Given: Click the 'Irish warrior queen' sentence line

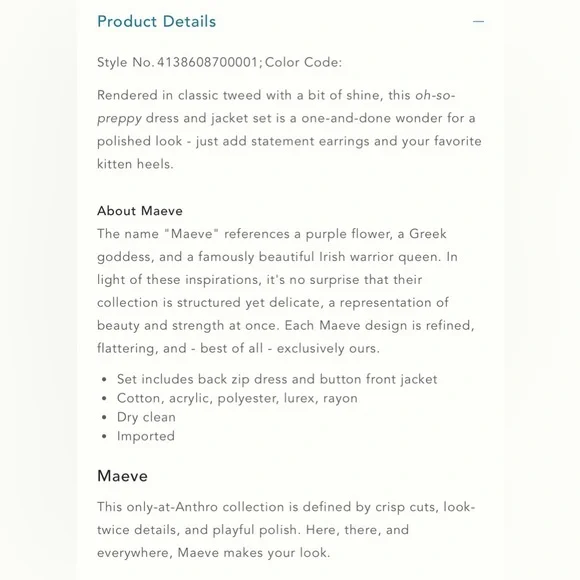Looking at the screenshot, I should coord(277,257).
